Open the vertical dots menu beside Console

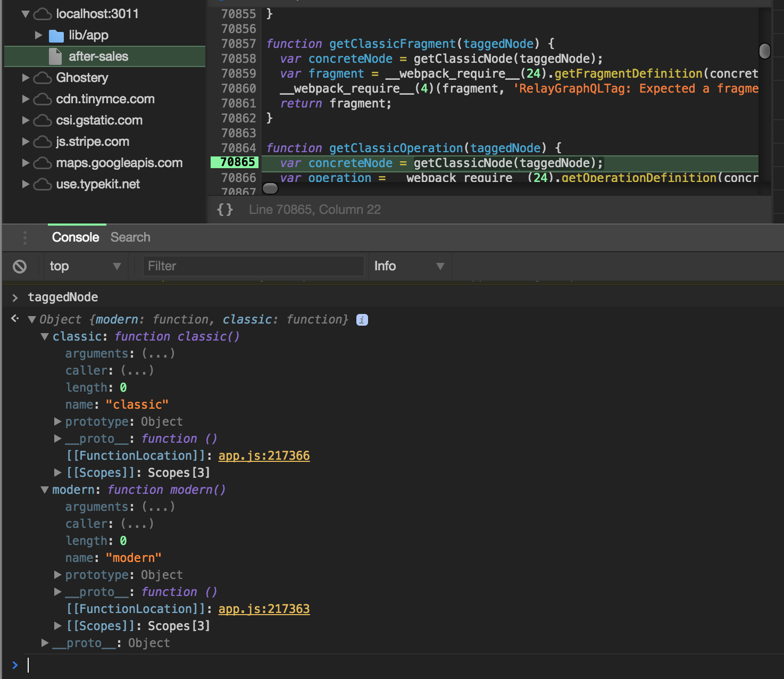tap(24, 237)
